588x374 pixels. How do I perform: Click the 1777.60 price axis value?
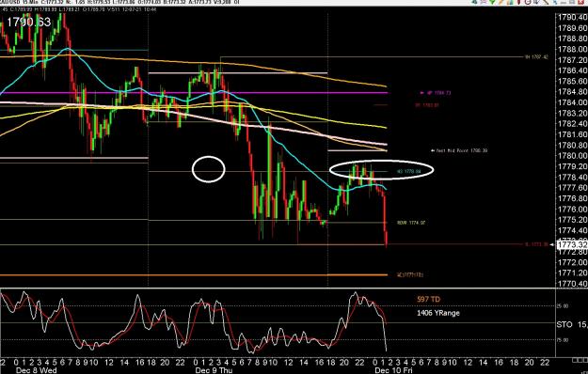click(572, 188)
